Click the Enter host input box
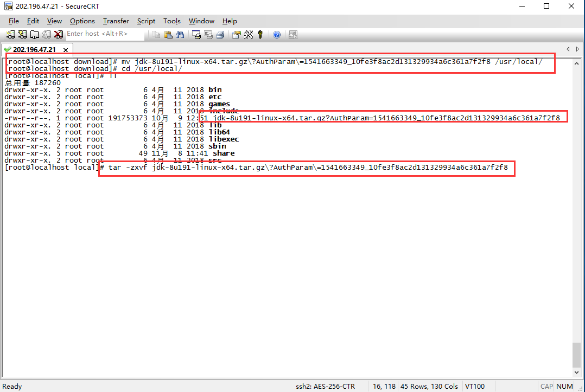 pos(105,34)
